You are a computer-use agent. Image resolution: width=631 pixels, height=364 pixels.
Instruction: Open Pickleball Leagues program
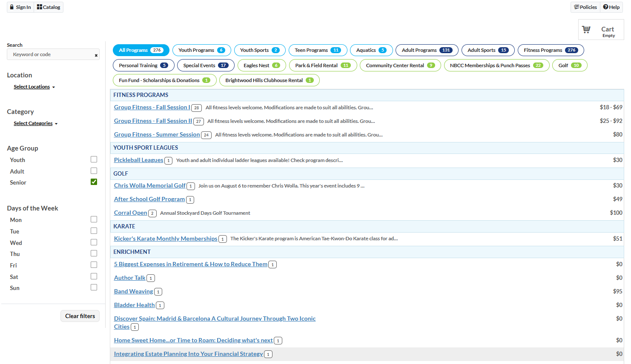point(138,160)
